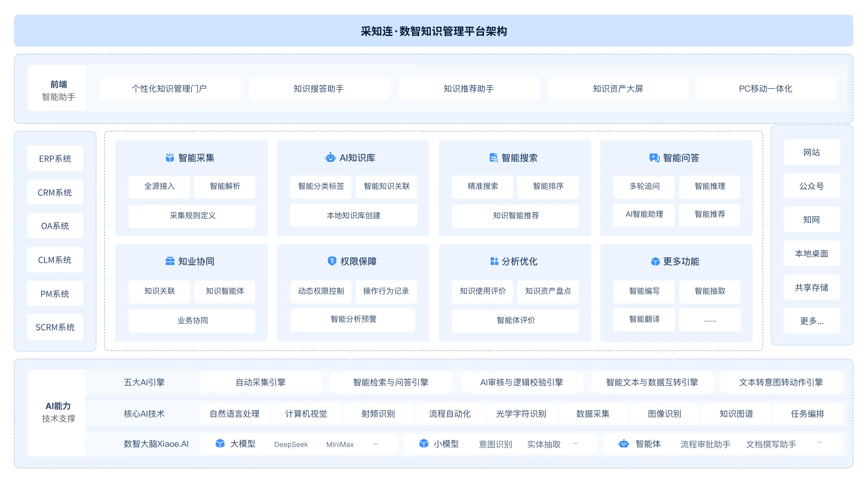Screen dimensions: 868x481
Task: Select the 自然语言处理 technology item
Action: 234,414
